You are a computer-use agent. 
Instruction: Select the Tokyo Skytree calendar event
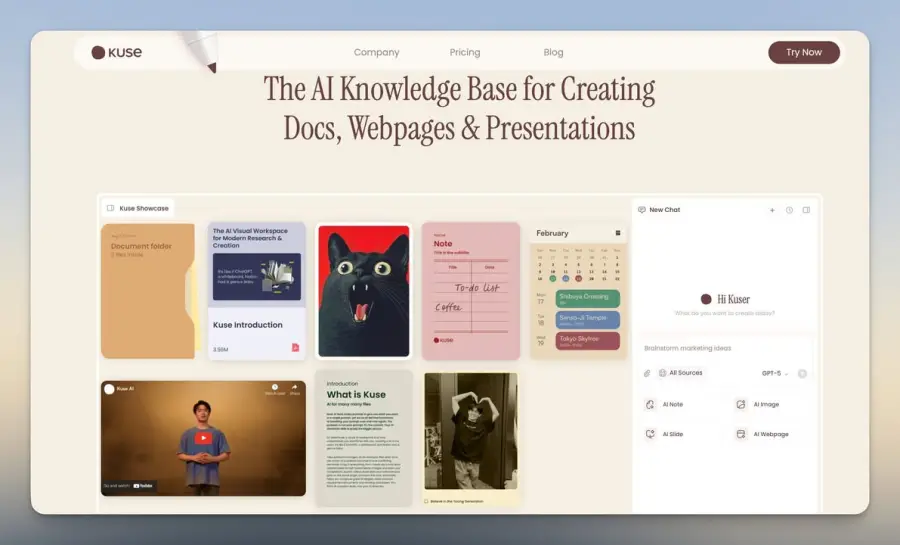(x=587, y=341)
